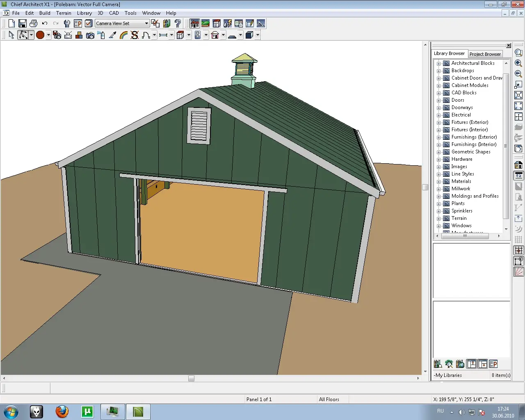Select Materials in the library tree
525x420 pixels.
click(x=461, y=181)
